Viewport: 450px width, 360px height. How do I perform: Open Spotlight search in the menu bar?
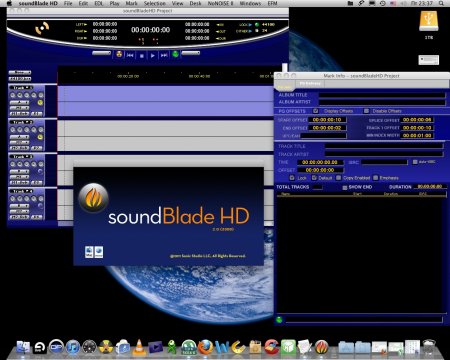click(x=441, y=3)
